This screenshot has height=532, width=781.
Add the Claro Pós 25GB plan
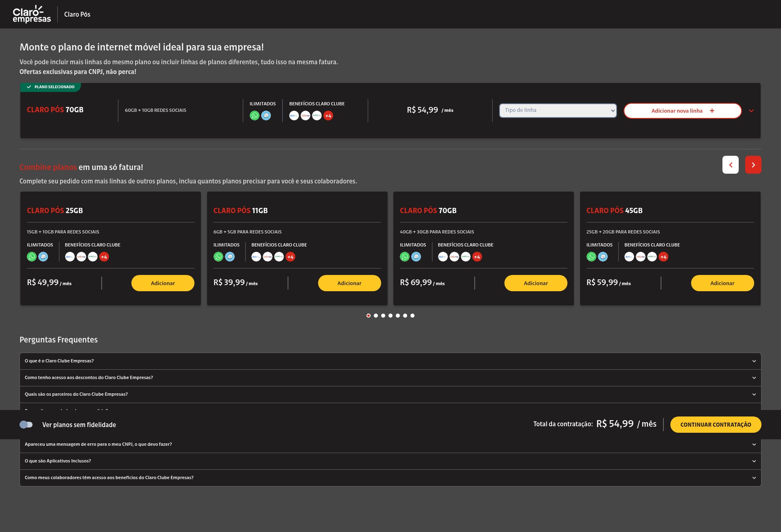click(x=163, y=283)
